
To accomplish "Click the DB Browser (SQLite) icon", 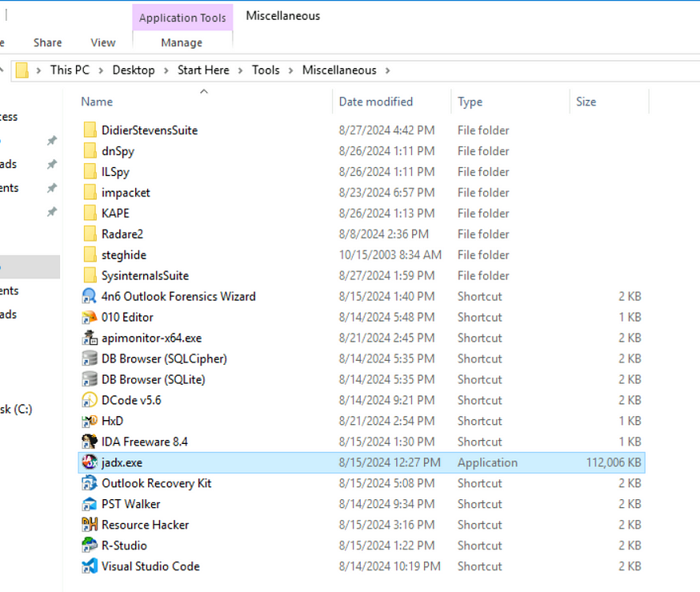I will (x=90, y=379).
